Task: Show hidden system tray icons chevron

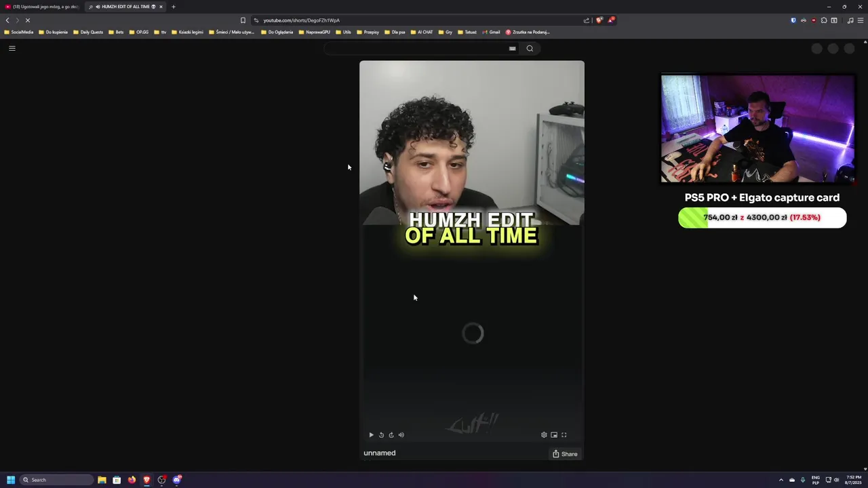Action: (781, 480)
